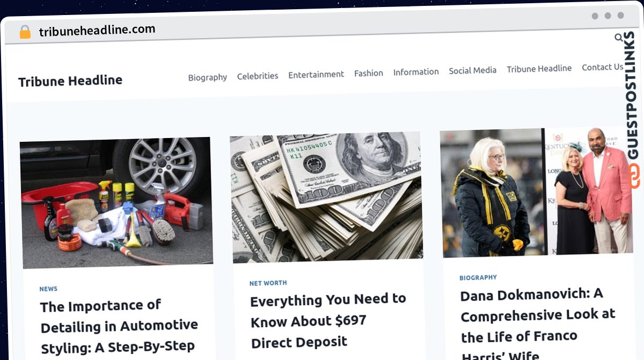This screenshot has height=360, width=644.
Task: Open the Dana Dokmanovich photo thumbnail
Action: coord(537,192)
